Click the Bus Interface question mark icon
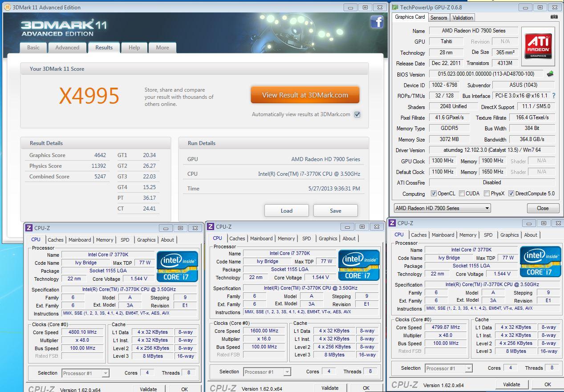The width and height of the screenshot is (564, 392). [554, 96]
